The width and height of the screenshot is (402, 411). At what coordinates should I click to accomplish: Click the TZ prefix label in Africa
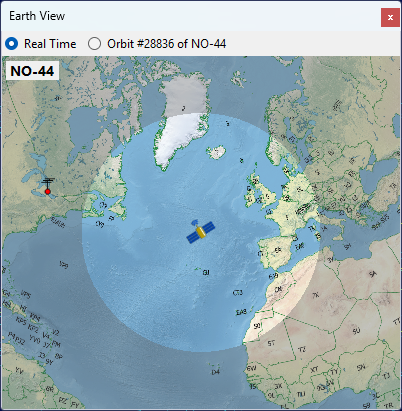302,349
